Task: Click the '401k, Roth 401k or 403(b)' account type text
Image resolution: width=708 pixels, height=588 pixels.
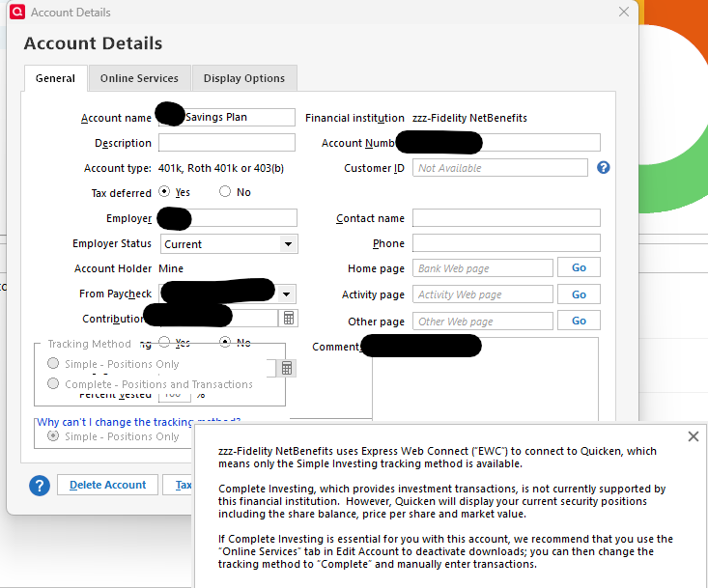Action: (x=221, y=168)
